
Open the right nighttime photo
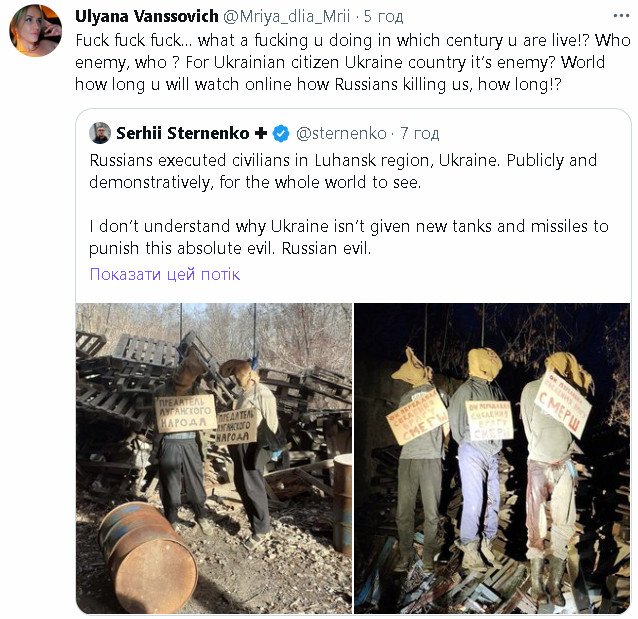pos(492,456)
